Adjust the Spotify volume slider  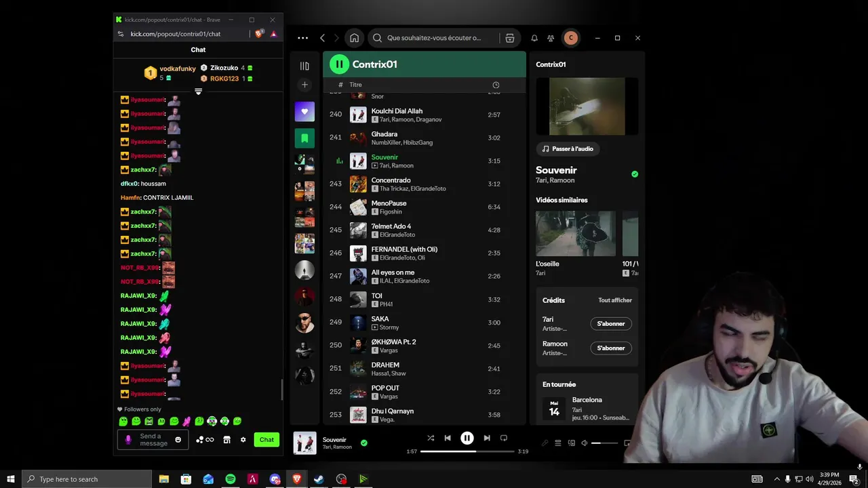[604, 443]
